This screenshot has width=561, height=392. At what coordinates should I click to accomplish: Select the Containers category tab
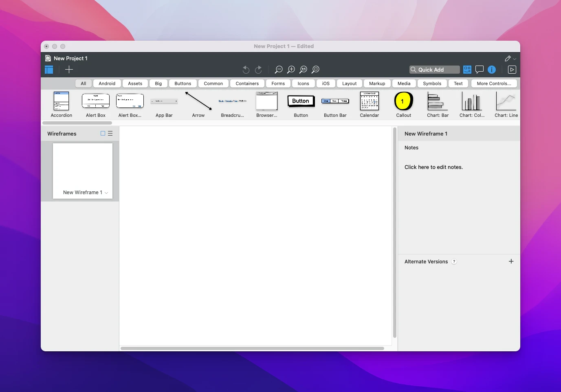247,83
